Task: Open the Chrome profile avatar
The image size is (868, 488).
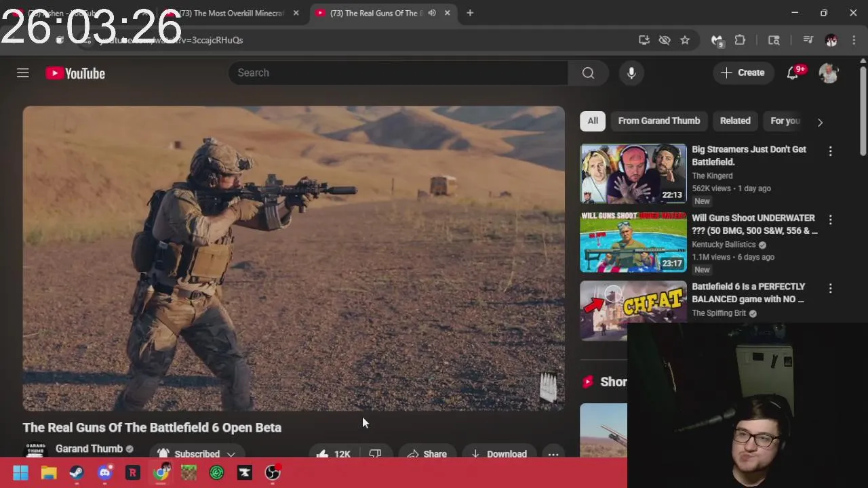Action: click(831, 40)
